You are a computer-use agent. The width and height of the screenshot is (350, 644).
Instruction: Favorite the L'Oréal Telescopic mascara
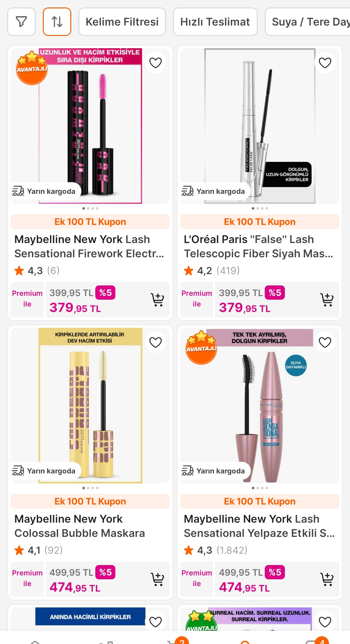click(325, 62)
